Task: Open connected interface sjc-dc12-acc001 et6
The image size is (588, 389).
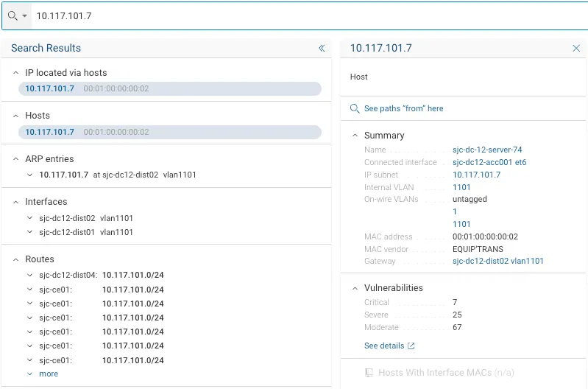Action: [x=489, y=162]
